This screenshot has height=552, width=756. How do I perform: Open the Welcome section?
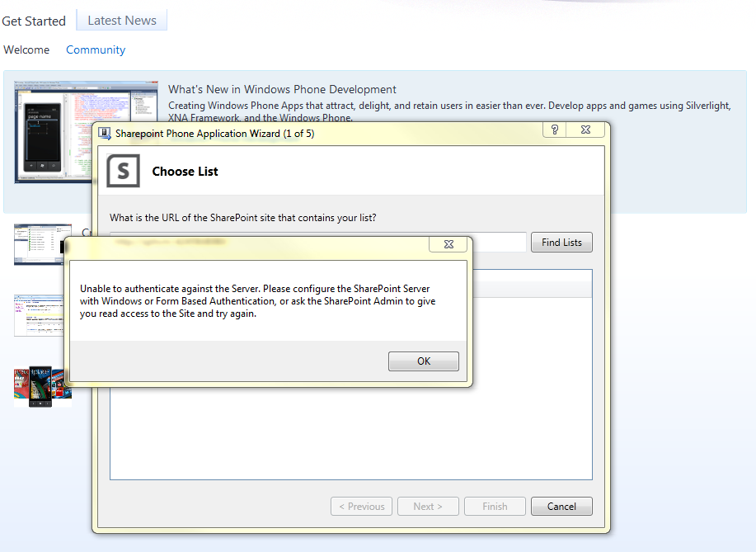26,50
